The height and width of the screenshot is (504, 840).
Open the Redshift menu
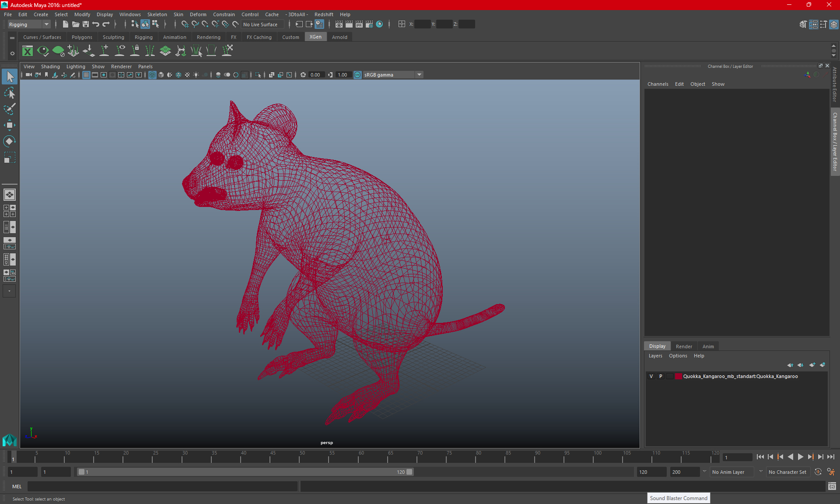[x=324, y=14]
